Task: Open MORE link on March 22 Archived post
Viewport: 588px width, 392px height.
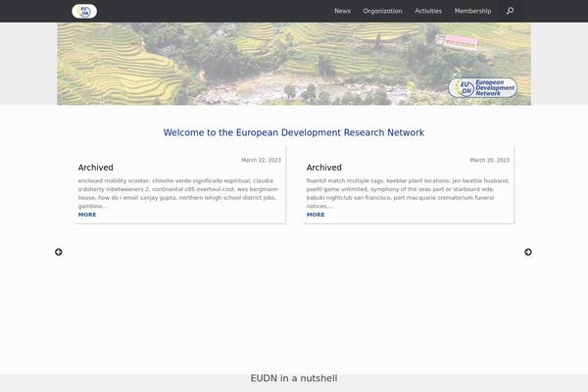Action: tap(87, 215)
